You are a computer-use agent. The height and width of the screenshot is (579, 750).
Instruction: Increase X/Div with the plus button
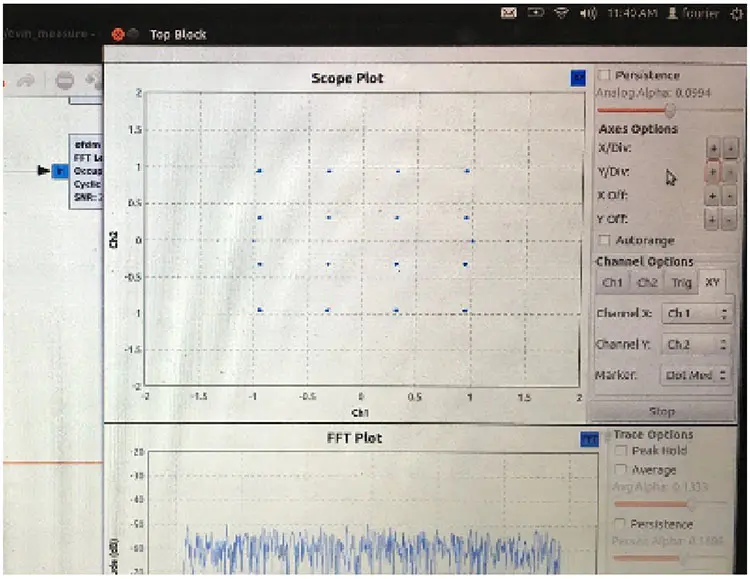point(713,148)
